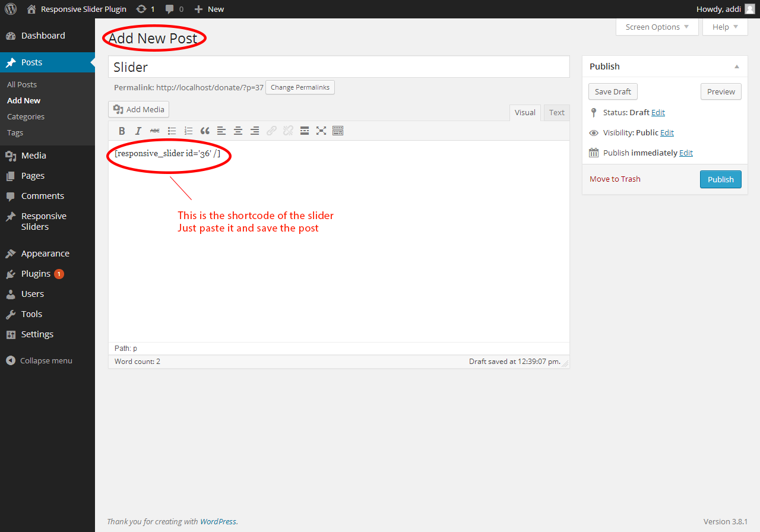
Task: Click Howdy, addi account menu
Action: point(725,9)
